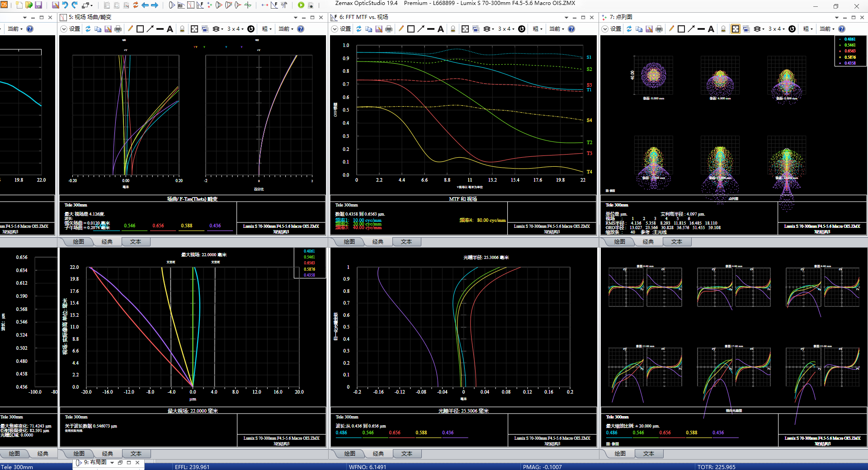Image resolution: width=868 pixels, height=470 pixels.
Task: Switch to 文本 tab under window 5 plot
Action: pos(136,242)
